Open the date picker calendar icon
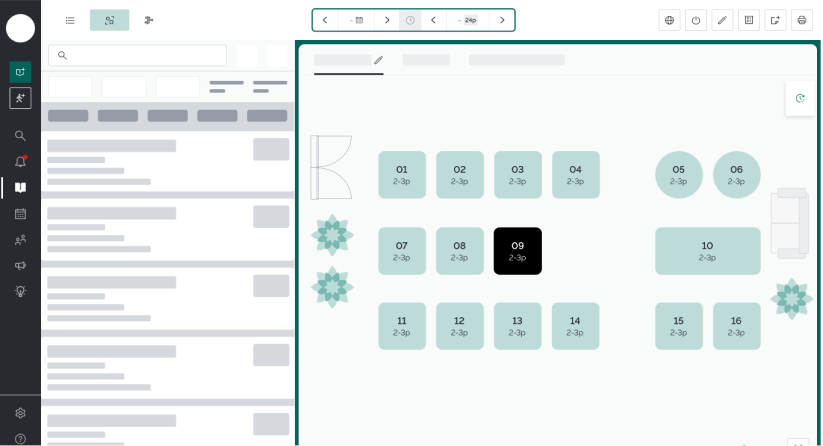 pyautogui.click(x=356, y=20)
